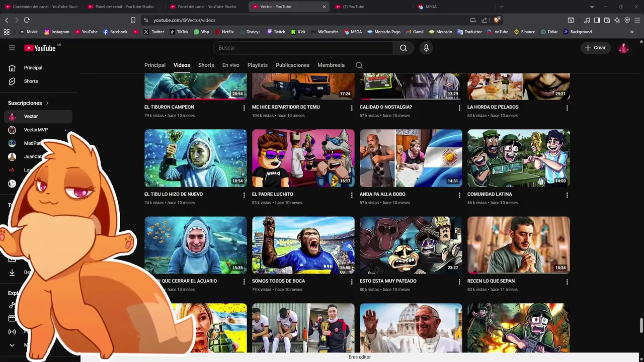Reload the current page
644x362 pixels.
pos(27,20)
